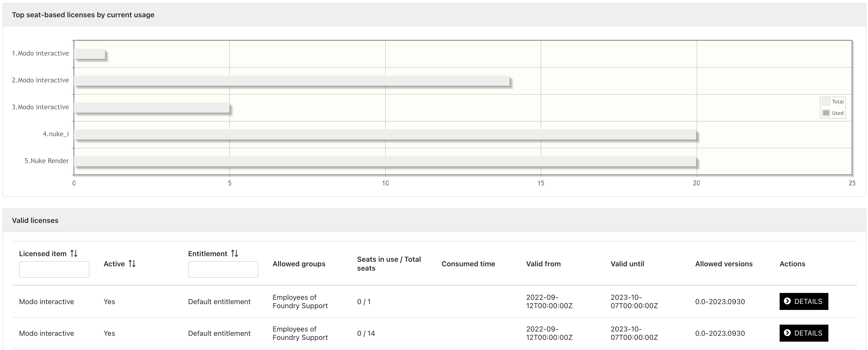
Task: Click the 'Top seat-based licenses by current usage' heading
Action: 83,15
